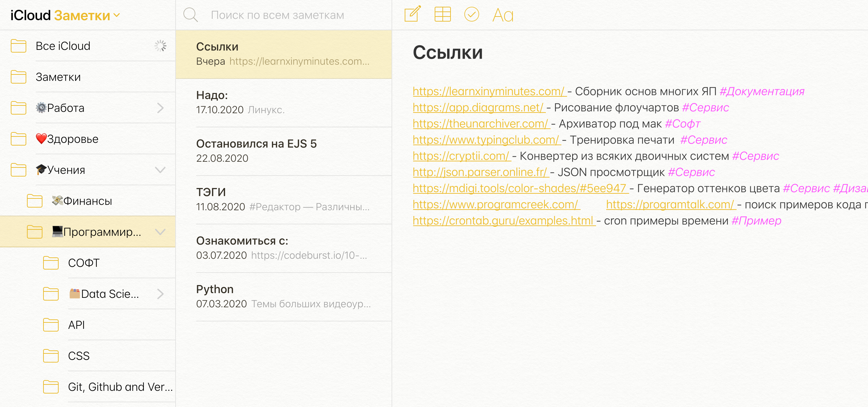868x407 pixels.
Task: Open the learnxinyminutes.com link
Action: tap(488, 91)
